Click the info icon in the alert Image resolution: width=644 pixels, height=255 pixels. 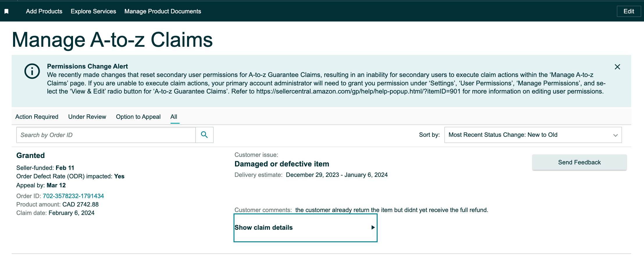point(32,71)
